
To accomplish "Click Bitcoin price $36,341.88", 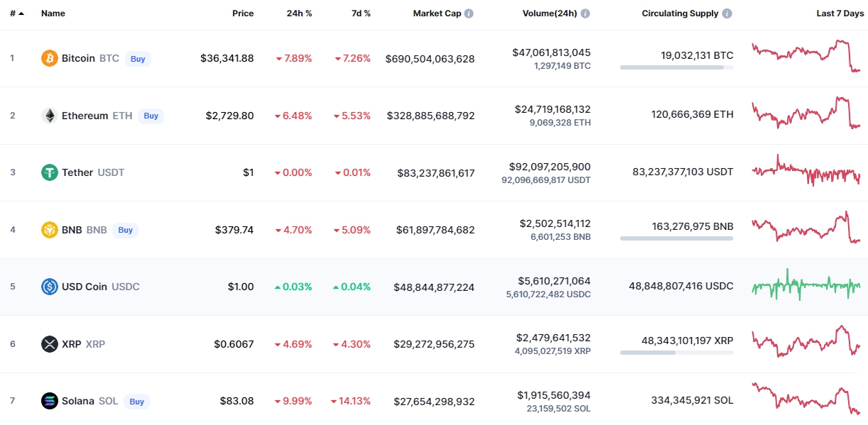I will (227, 59).
